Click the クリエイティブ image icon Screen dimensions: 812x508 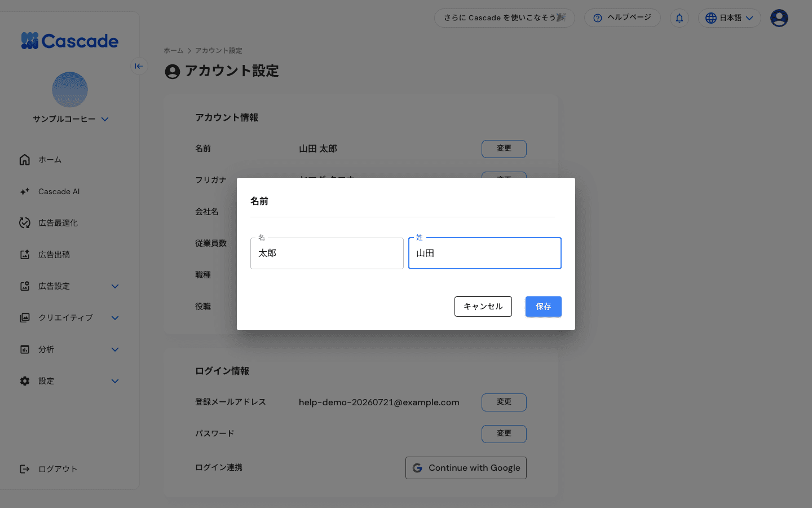click(25, 318)
